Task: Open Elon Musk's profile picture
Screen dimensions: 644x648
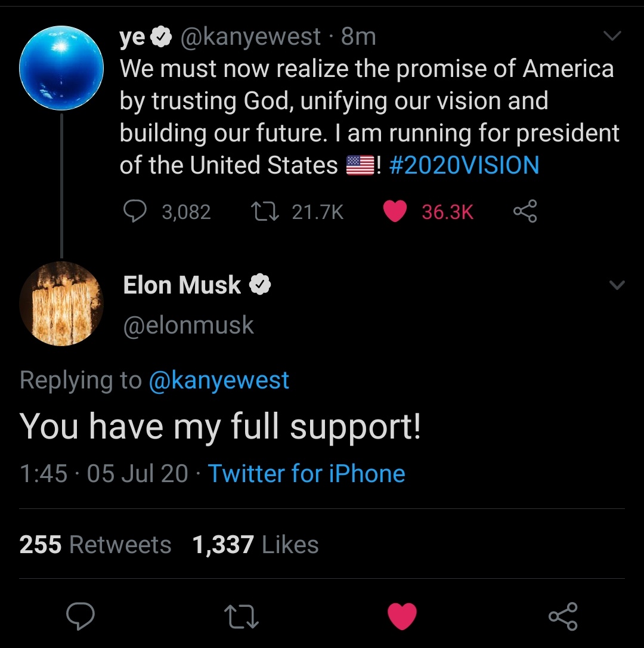Action: tap(61, 304)
